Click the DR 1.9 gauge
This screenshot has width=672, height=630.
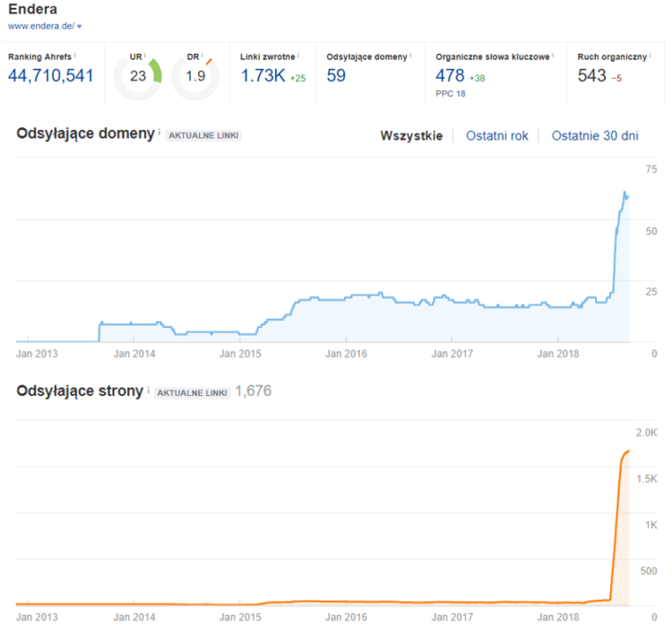(x=195, y=76)
